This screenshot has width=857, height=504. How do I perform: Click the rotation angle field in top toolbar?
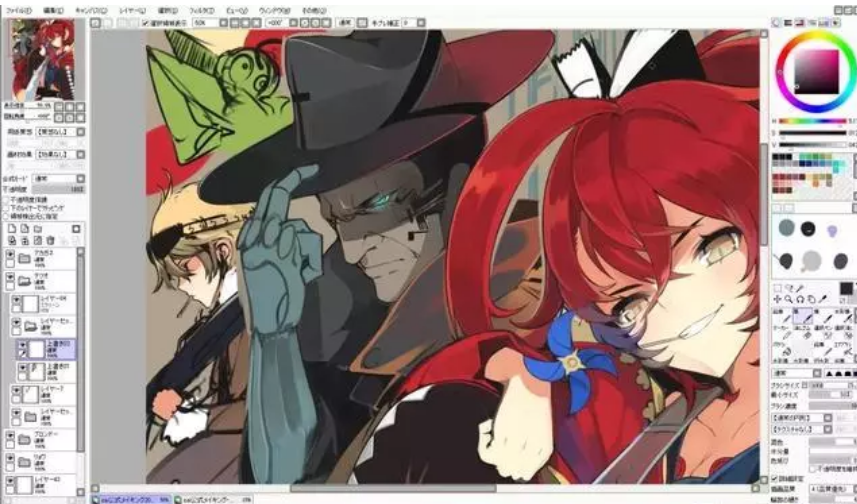point(277,23)
